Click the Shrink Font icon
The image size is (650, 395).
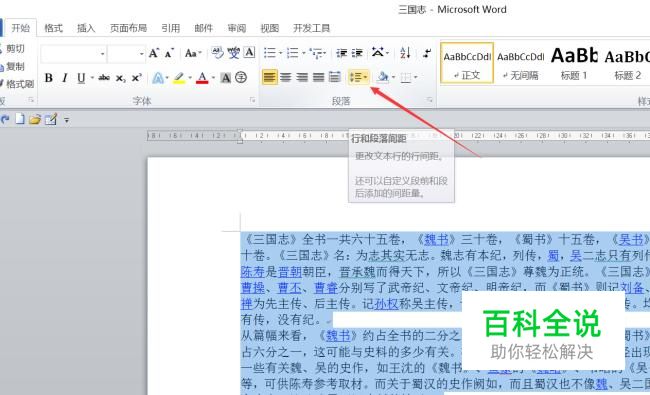click(x=169, y=53)
